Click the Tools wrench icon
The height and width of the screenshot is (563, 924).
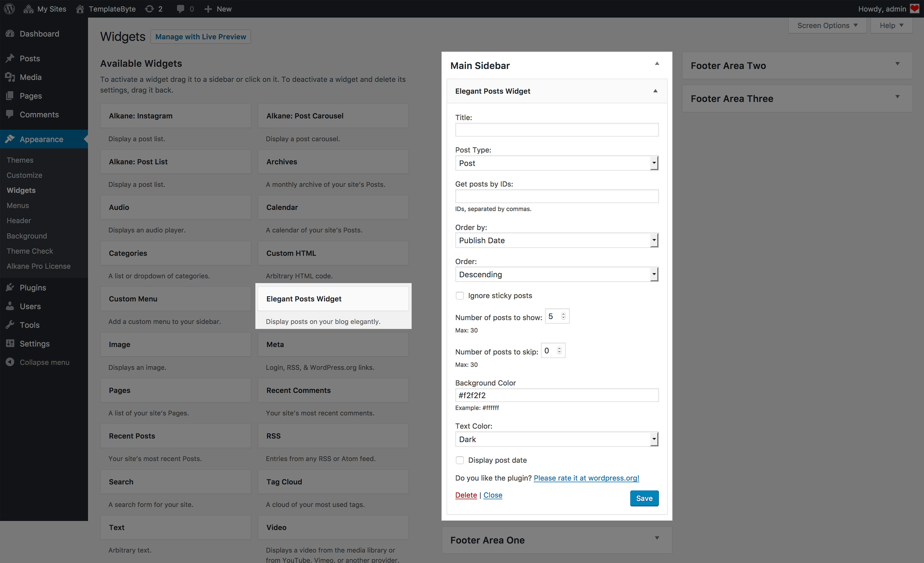10,325
